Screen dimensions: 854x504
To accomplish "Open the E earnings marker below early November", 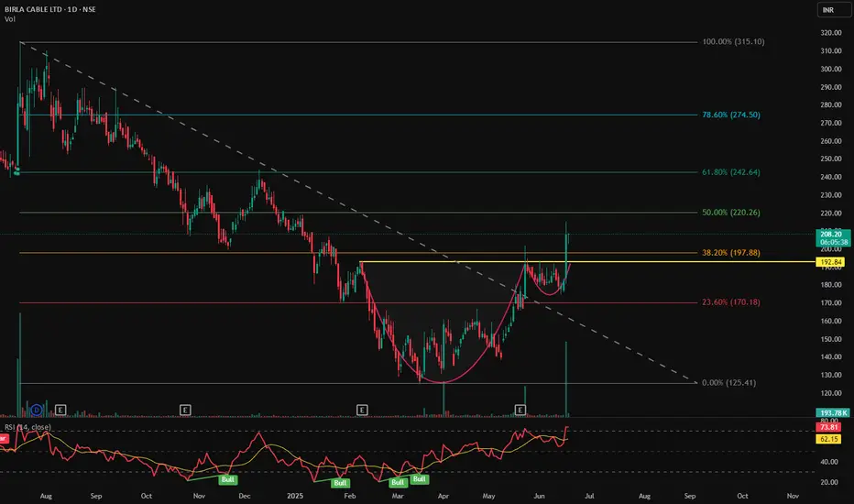I will coord(185,410).
